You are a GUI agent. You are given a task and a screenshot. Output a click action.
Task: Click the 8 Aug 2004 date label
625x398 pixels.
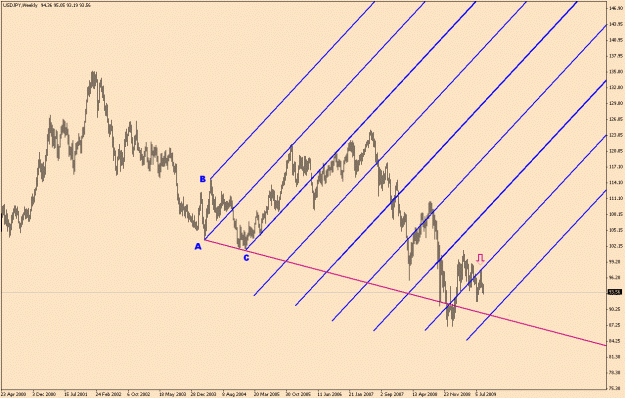[x=234, y=394]
